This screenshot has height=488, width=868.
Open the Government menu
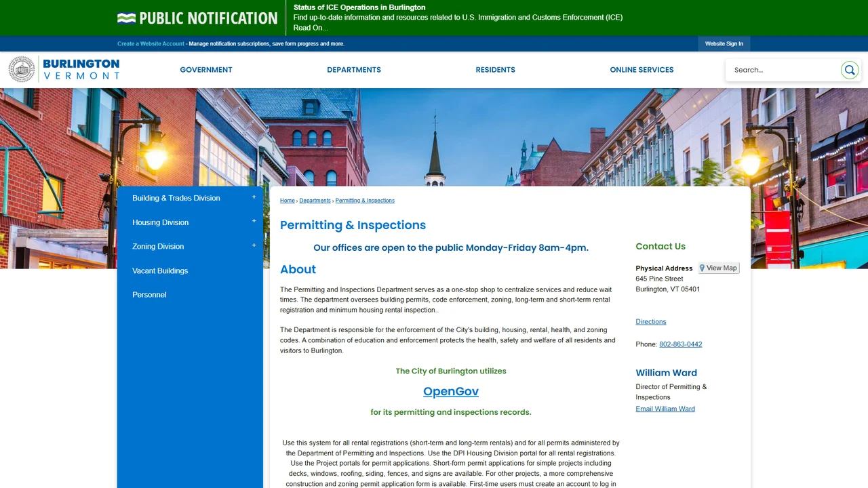click(x=206, y=70)
